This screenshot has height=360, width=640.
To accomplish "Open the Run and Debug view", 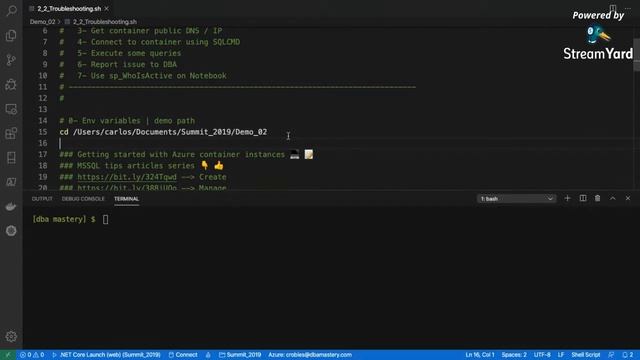I will [11, 84].
